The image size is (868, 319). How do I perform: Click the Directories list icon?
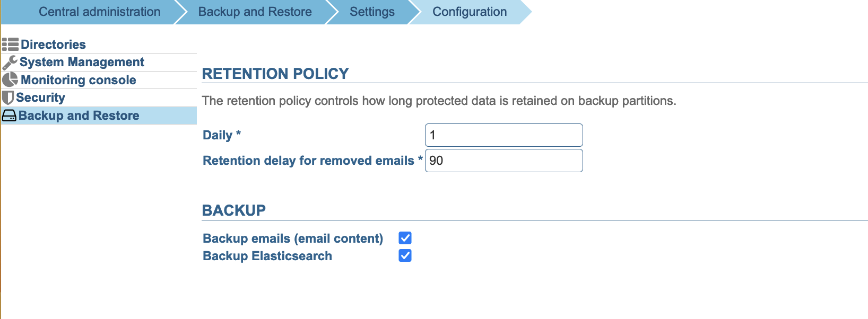coord(10,45)
